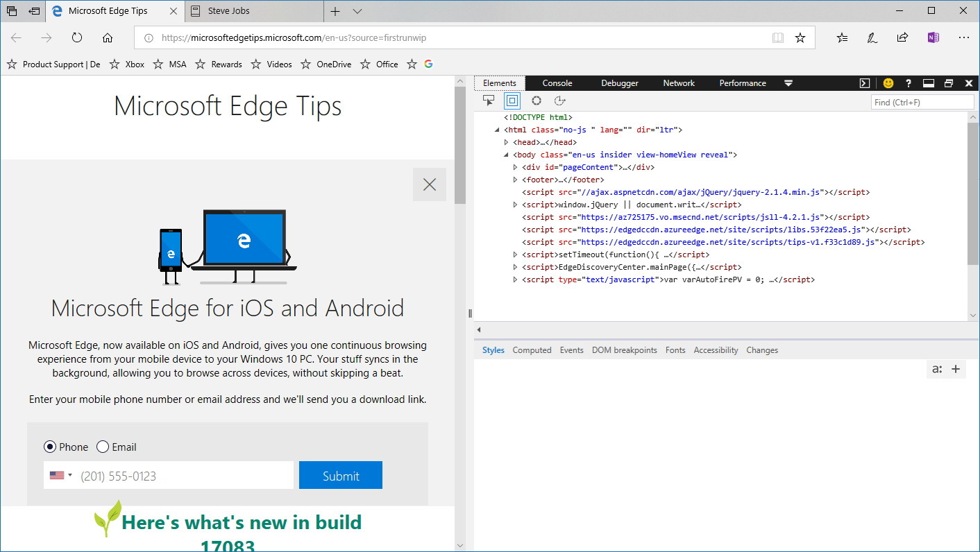Activate the Select element tool
This screenshot has height=552, width=980.
pos(489,101)
